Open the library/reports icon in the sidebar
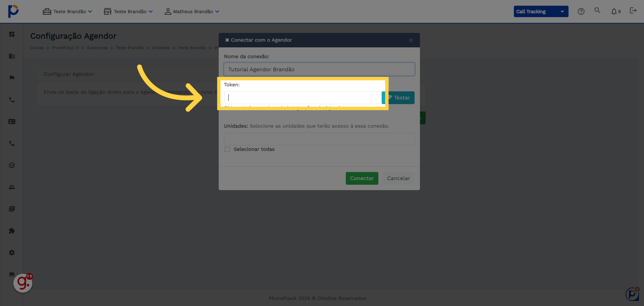The width and height of the screenshot is (644, 306). point(12,209)
